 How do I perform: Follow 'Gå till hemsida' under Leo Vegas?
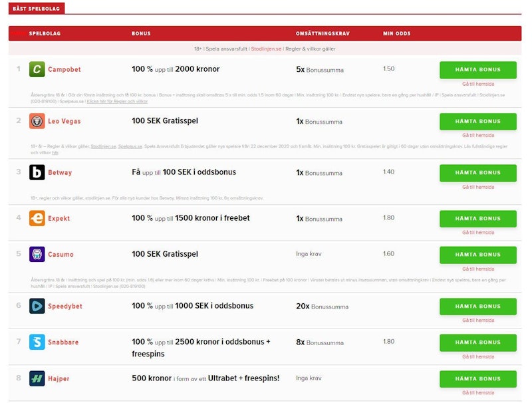pyautogui.click(x=477, y=135)
